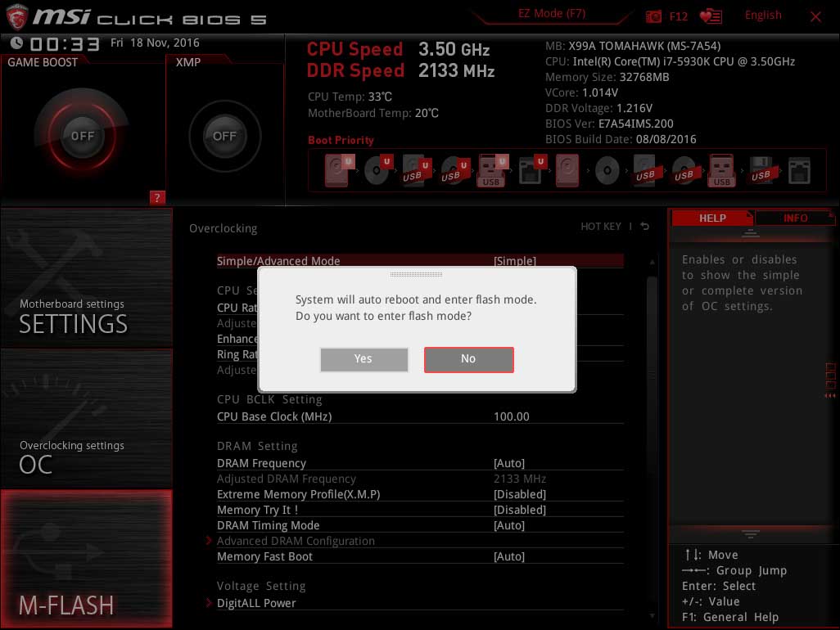This screenshot has width=840, height=630.
Task: Select UEFI USB CD/DVD boot device
Action: 455,170
